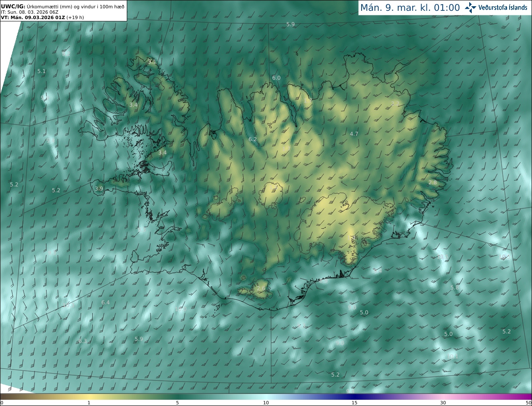The height and width of the screenshot is (406, 532).
Task: Click the '(+19 h)' forecast offset
Action: 75,17
